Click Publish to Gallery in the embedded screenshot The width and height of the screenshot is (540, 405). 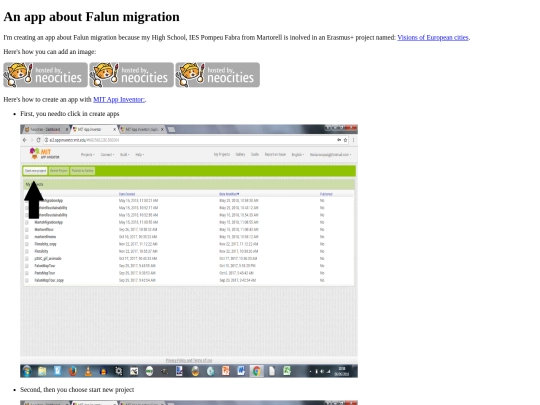click(82, 171)
